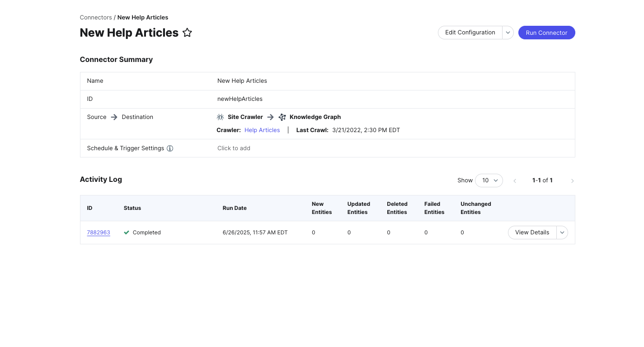
Task: Click arrow icon between Source and Destination
Action: tap(114, 117)
